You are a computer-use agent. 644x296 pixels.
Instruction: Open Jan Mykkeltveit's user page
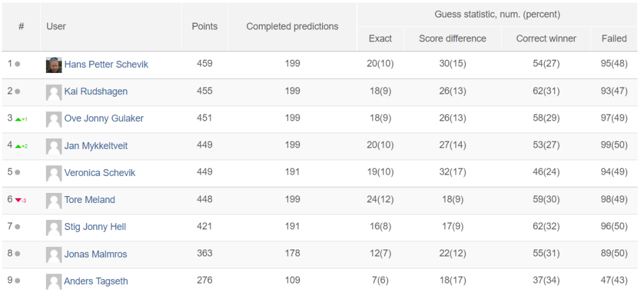point(96,146)
